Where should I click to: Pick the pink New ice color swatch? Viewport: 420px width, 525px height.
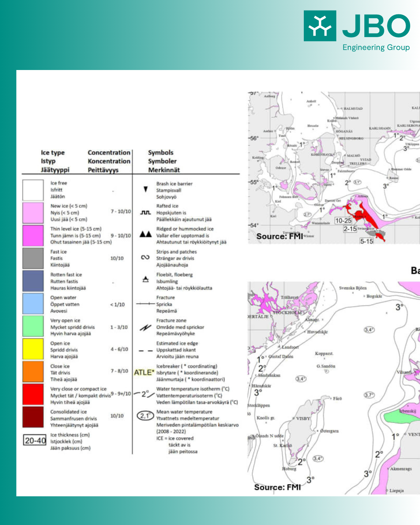tap(33, 212)
